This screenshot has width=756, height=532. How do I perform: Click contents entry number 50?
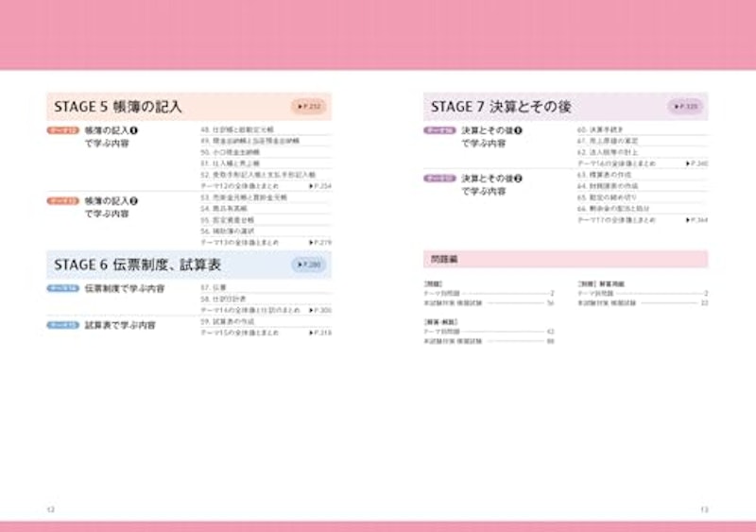click(230, 152)
